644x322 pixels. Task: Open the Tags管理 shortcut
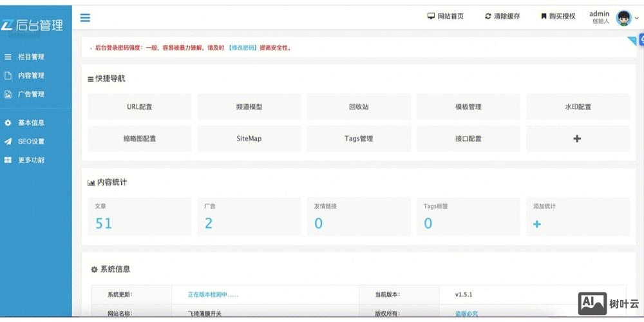point(359,139)
